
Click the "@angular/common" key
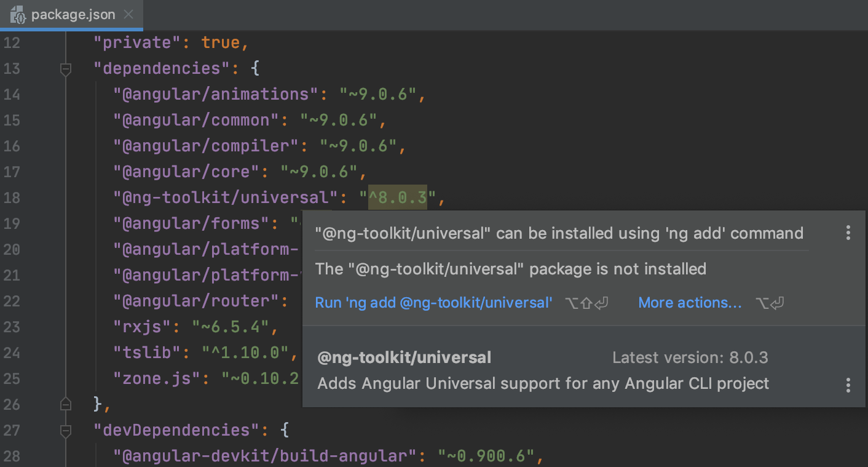[x=196, y=120]
